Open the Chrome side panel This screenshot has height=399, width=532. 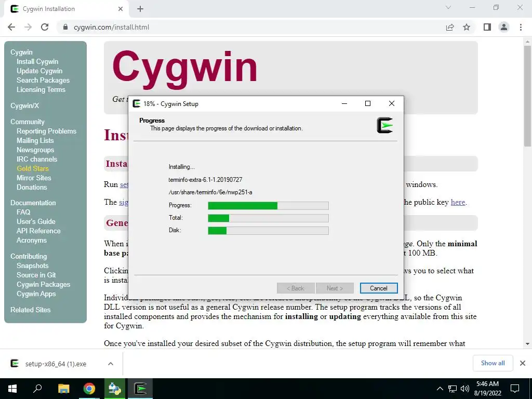coord(487,27)
